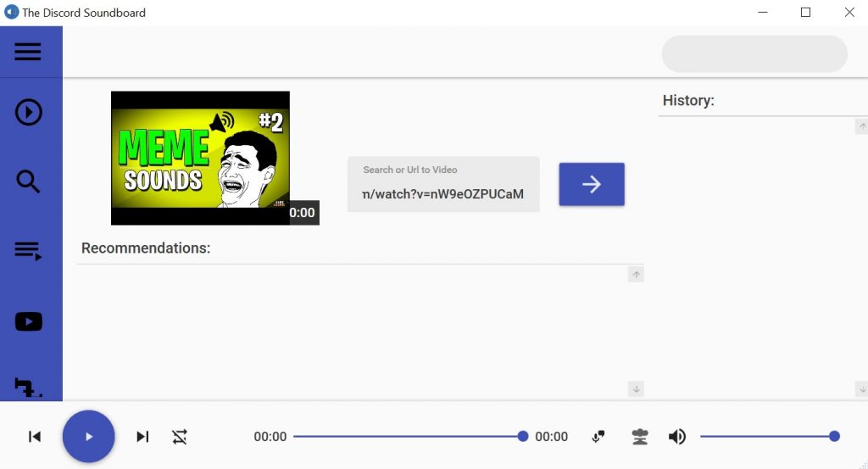This screenshot has height=469, width=868.
Task: Toggle the microphone chat icon
Action: 598,437
